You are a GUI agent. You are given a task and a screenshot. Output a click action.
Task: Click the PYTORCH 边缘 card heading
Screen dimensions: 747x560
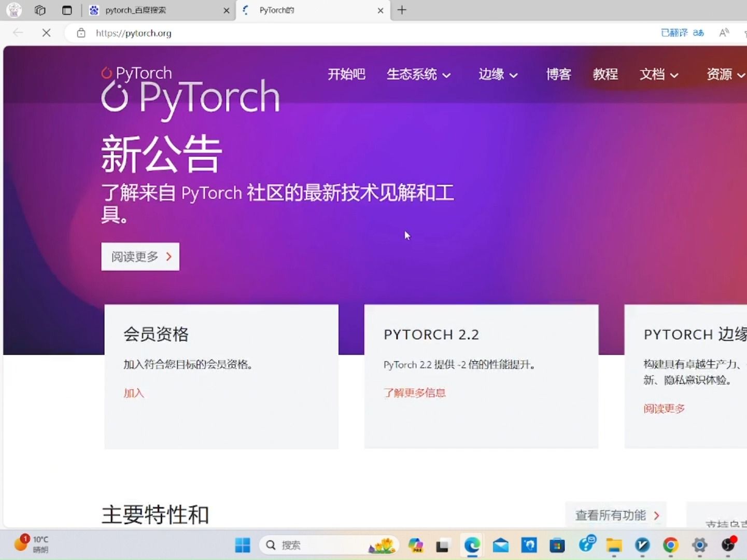tap(695, 334)
